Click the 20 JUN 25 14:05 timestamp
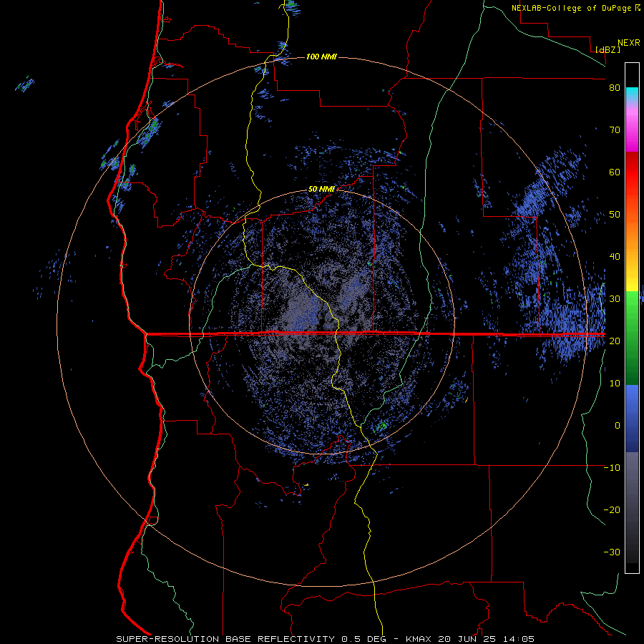 coord(487,639)
